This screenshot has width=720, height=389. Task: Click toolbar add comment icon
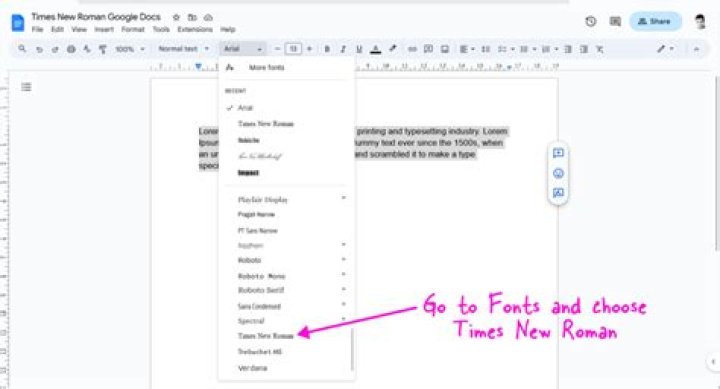428,49
